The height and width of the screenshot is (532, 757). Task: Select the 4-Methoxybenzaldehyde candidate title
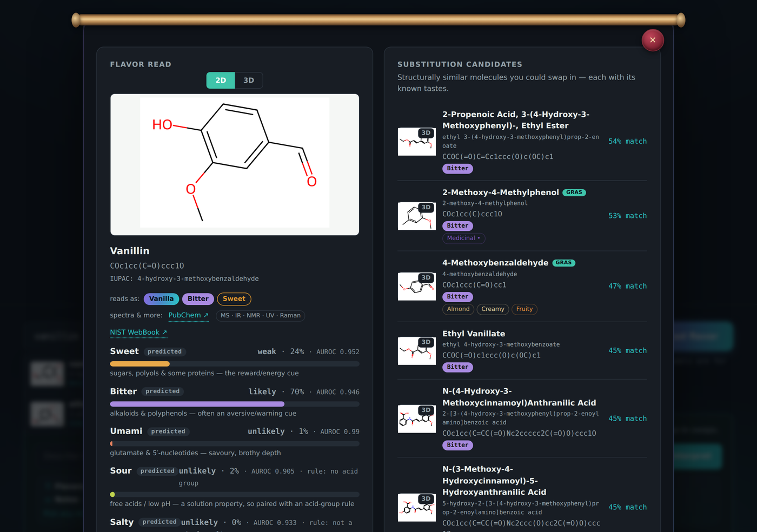click(x=495, y=263)
